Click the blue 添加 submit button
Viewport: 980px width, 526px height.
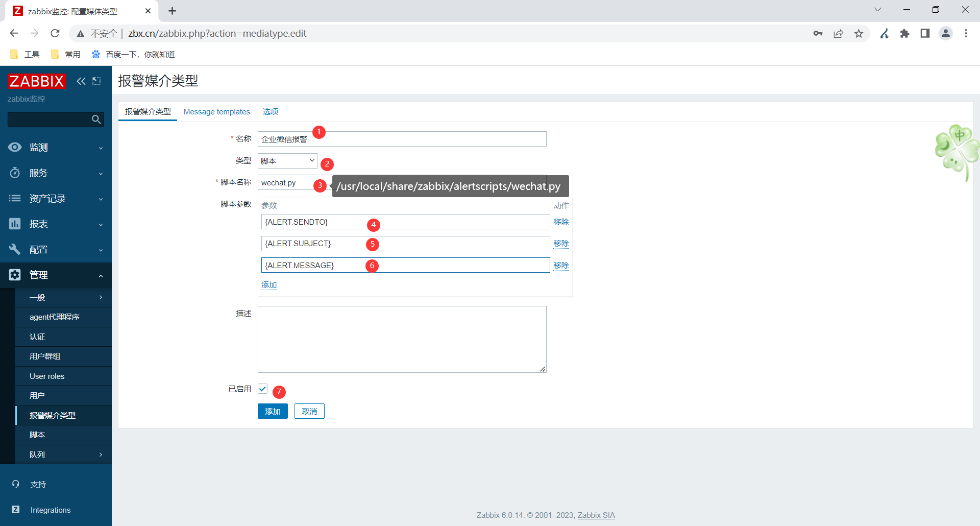pyautogui.click(x=273, y=411)
